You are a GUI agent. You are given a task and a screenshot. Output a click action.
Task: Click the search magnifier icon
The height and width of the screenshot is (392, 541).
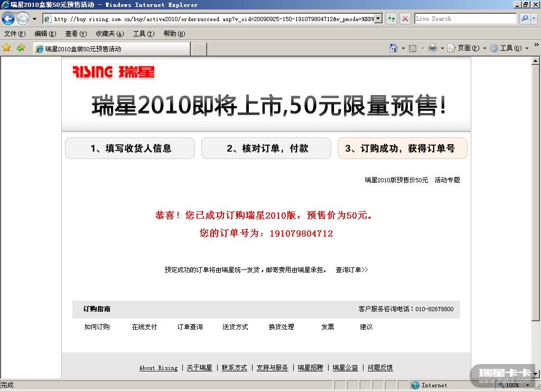pyautogui.click(x=525, y=18)
